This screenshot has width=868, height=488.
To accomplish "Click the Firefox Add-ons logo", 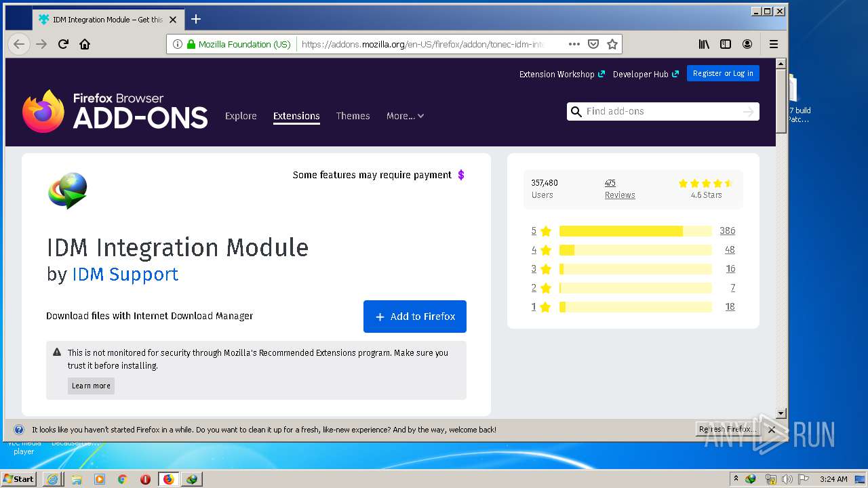I will [115, 111].
